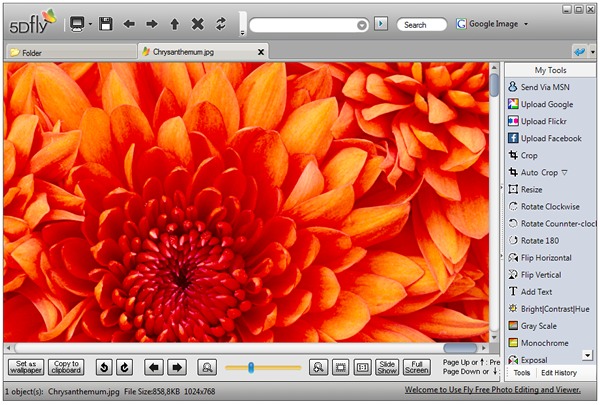Delete file with the X icon

tap(197, 24)
